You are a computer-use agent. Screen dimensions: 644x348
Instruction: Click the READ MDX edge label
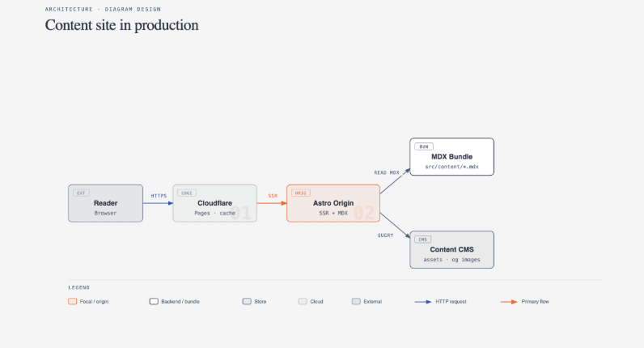click(387, 172)
